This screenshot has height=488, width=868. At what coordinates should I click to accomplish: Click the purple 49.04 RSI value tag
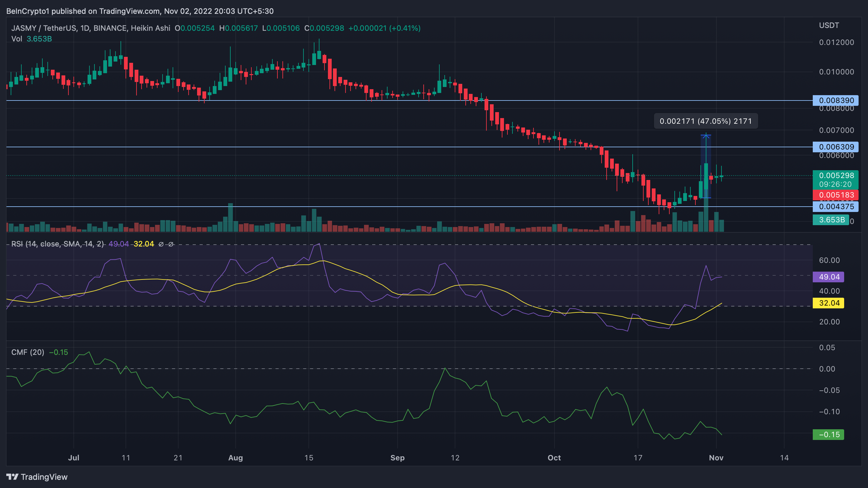tap(829, 277)
